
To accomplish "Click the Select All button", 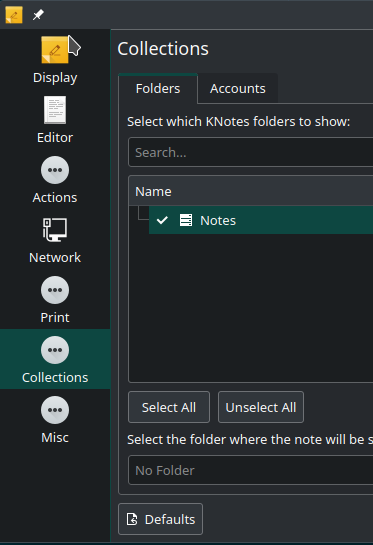I will point(169,407).
